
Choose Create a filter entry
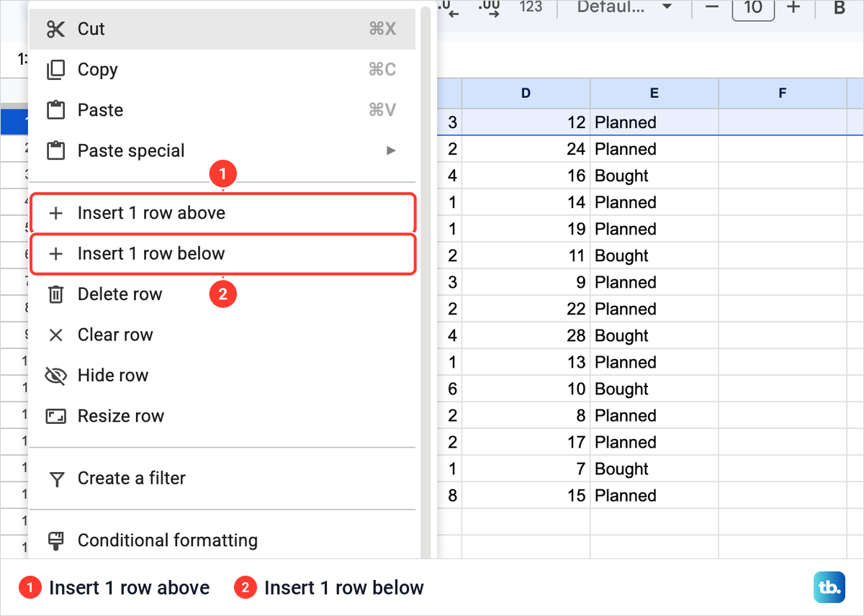click(x=222, y=479)
